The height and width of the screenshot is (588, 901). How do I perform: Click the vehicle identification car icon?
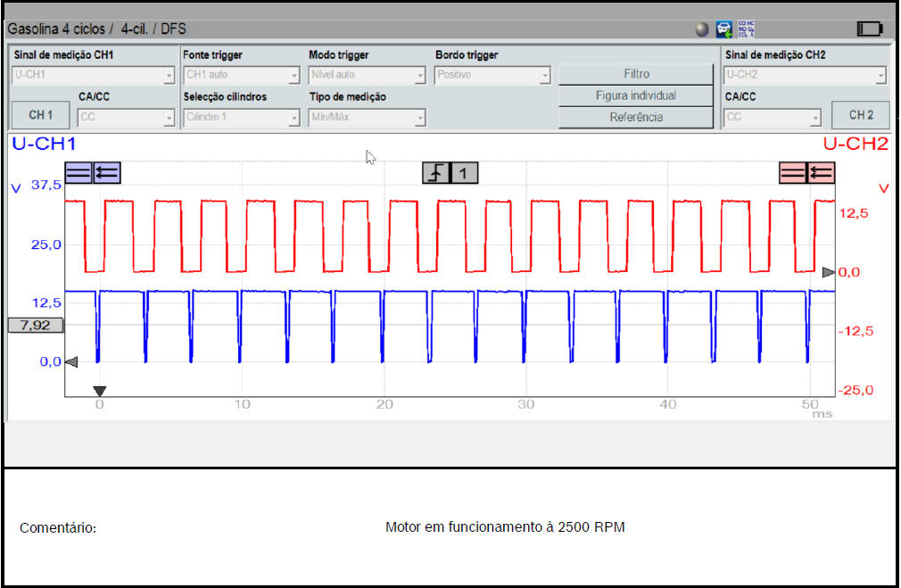pyautogui.click(x=724, y=29)
